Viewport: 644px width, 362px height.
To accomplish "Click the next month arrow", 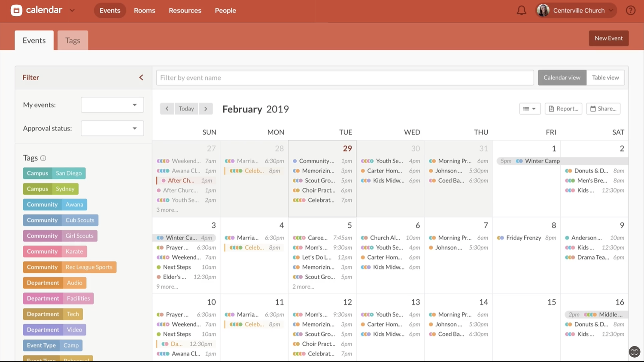I will 206,109.
